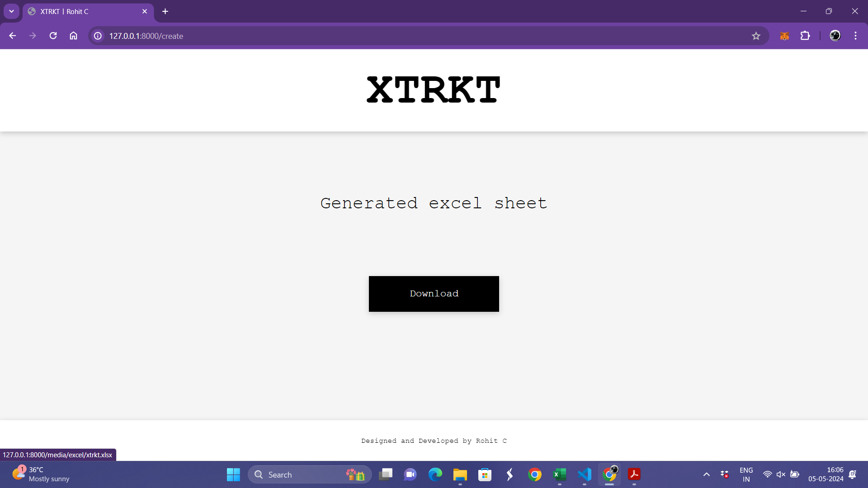This screenshot has width=868, height=488.
Task: Go back using browser back arrow
Action: (12, 36)
